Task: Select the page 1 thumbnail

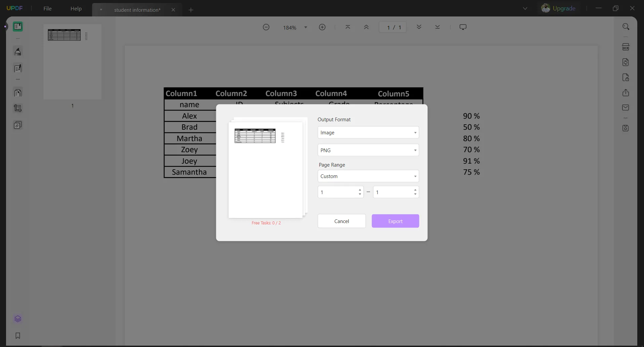Action: point(72,62)
